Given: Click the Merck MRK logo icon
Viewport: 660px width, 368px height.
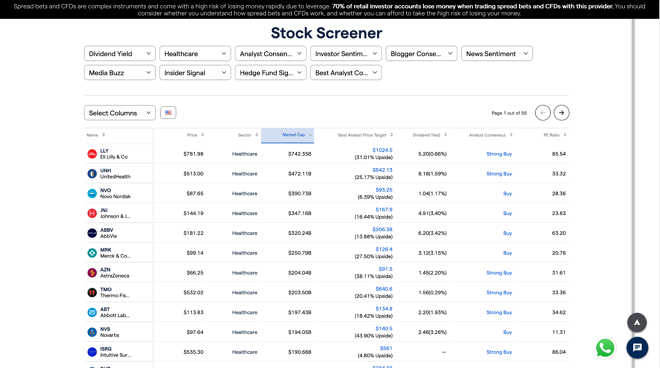Looking at the screenshot, I should coord(92,253).
